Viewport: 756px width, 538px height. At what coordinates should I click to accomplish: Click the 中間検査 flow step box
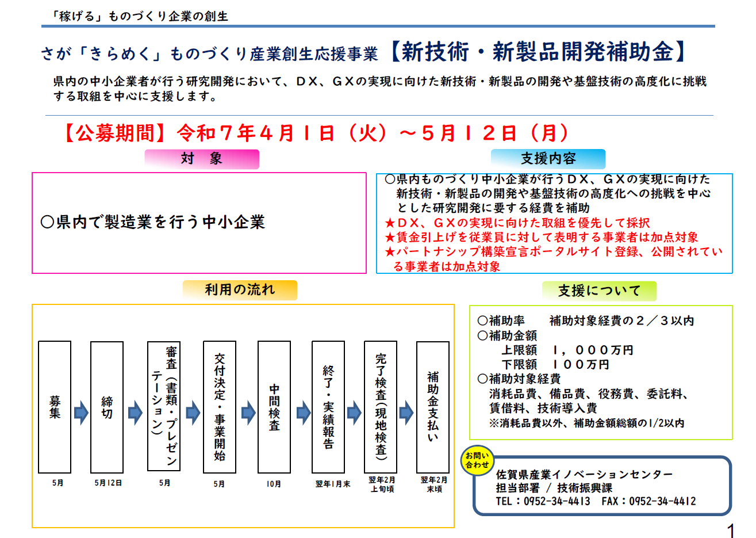(274, 407)
